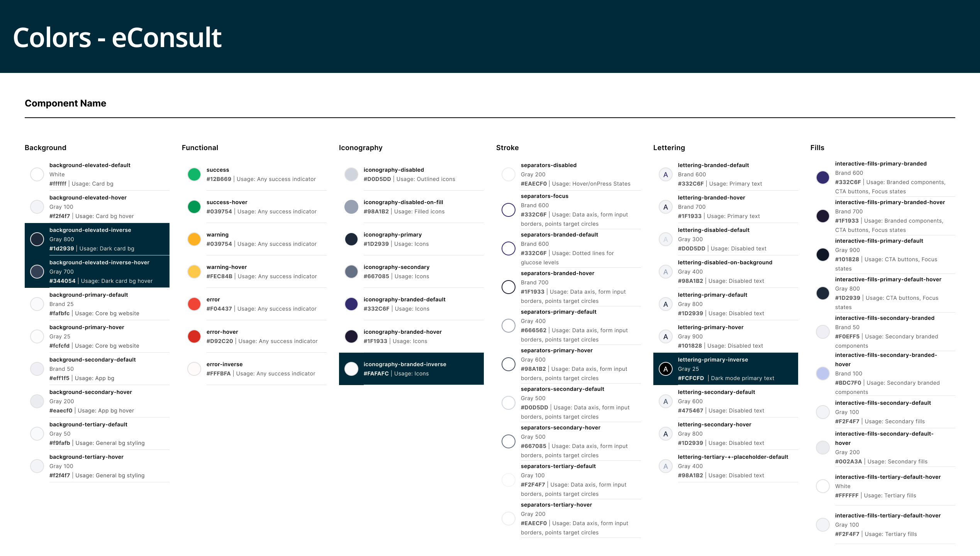Click the lettering-primary-default A icon
The image size is (980, 556).
point(666,304)
